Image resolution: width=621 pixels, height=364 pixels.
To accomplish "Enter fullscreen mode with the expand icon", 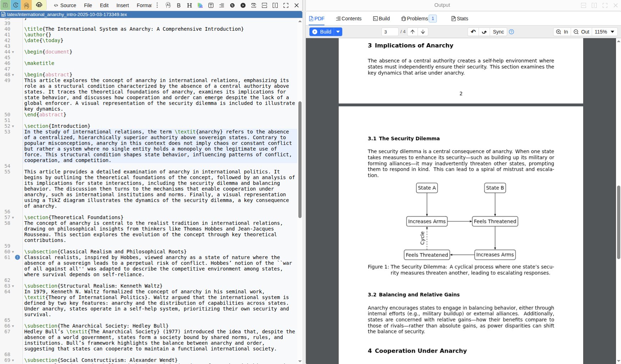I will click(286, 5).
